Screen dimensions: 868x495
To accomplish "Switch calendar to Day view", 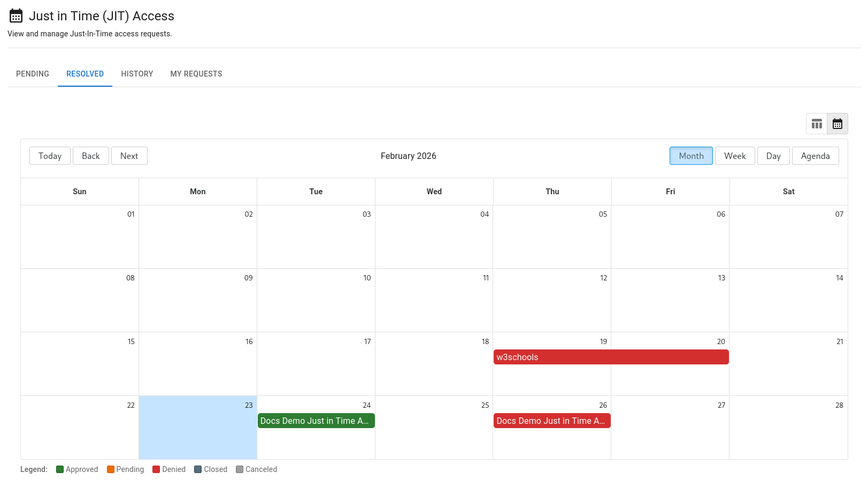I will point(773,156).
